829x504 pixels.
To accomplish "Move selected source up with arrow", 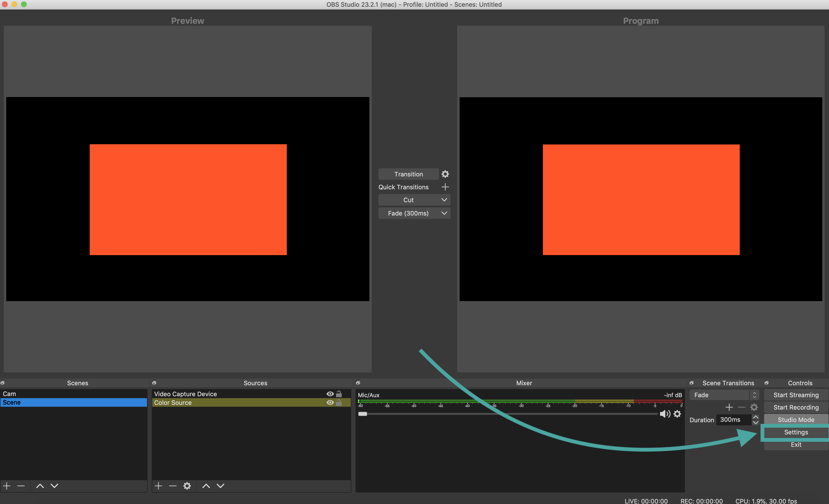I will 206,486.
